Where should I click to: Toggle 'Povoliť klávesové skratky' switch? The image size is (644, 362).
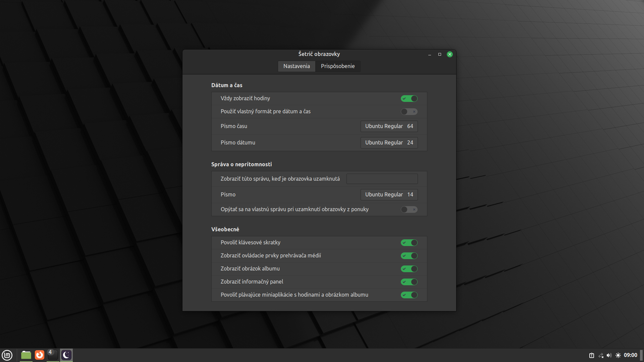point(409,243)
